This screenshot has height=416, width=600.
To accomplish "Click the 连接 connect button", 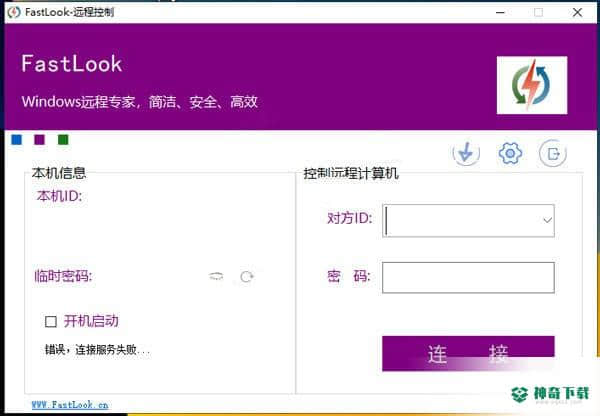I will 468,354.
